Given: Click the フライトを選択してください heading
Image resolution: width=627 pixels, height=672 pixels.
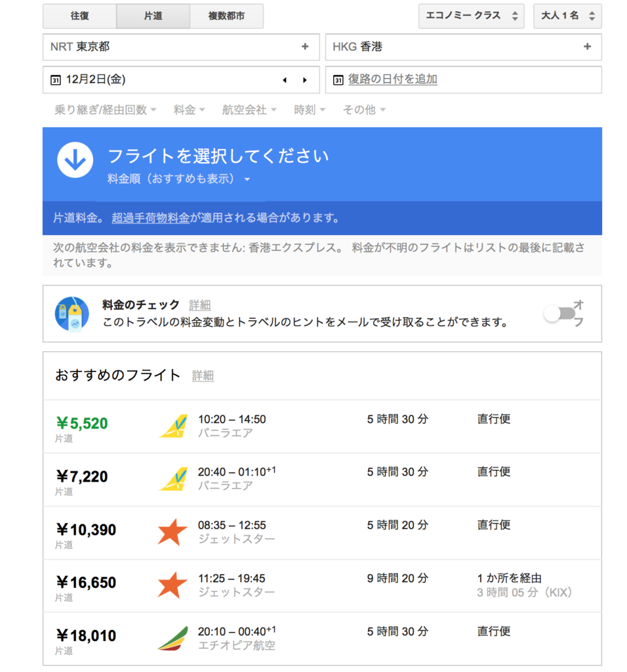Looking at the screenshot, I should [x=218, y=156].
